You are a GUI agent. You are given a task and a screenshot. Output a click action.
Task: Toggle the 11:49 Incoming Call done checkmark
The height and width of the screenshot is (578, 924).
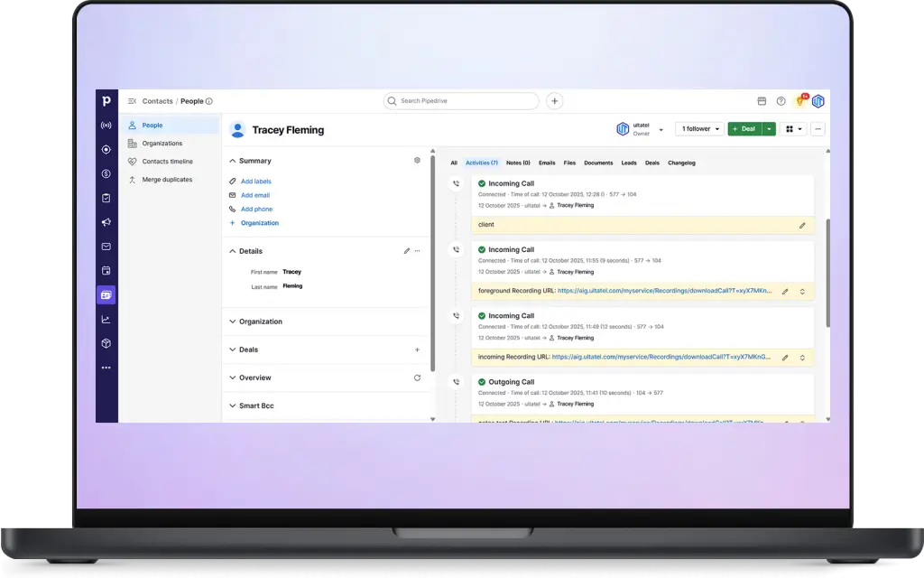(482, 316)
